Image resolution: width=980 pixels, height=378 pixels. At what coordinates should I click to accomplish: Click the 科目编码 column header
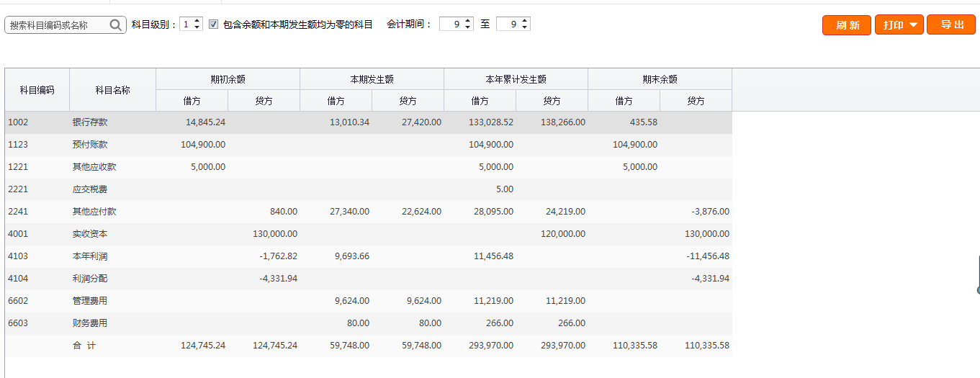(37, 90)
